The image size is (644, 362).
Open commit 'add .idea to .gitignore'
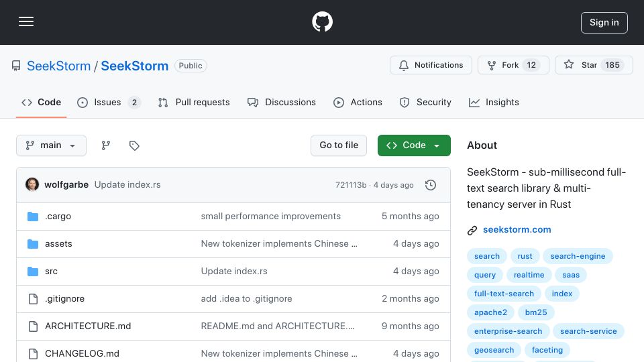pyautogui.click(x=246, y=299)
